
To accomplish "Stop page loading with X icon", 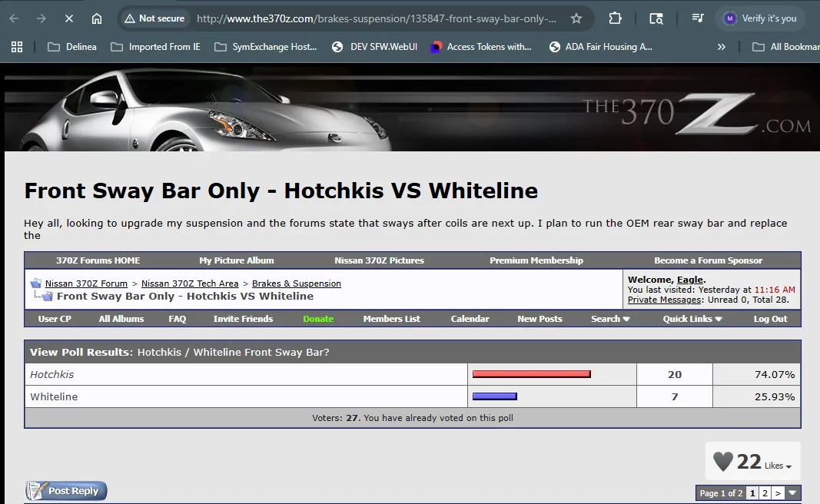I will coord(69,18).
